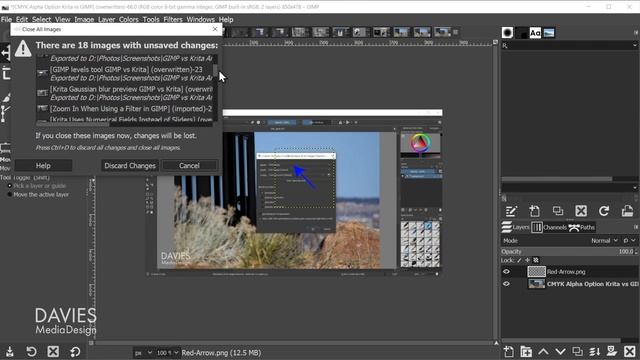Close the Close All Images dialog
This screenshot has width=640, height=360.
215,29
